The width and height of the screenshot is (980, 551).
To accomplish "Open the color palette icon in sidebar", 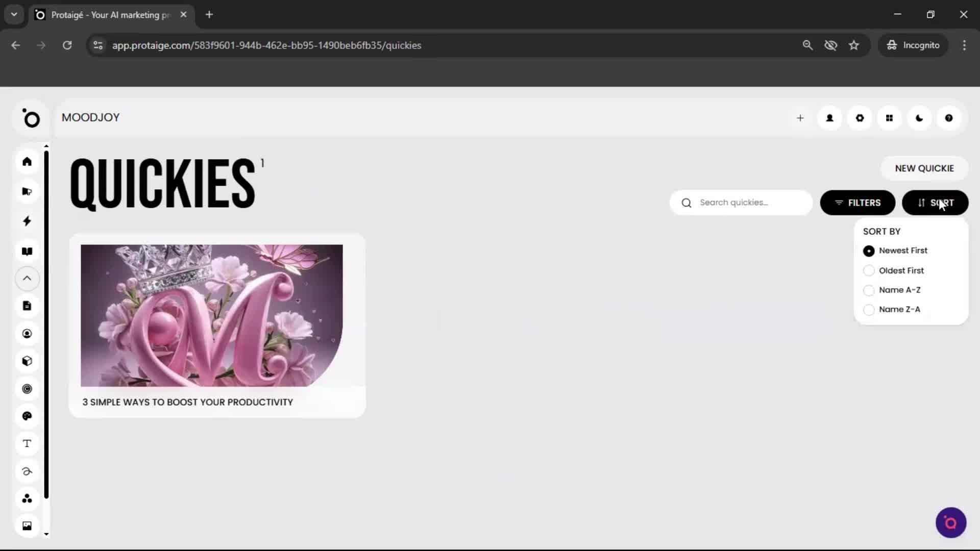I will (27, 416).
